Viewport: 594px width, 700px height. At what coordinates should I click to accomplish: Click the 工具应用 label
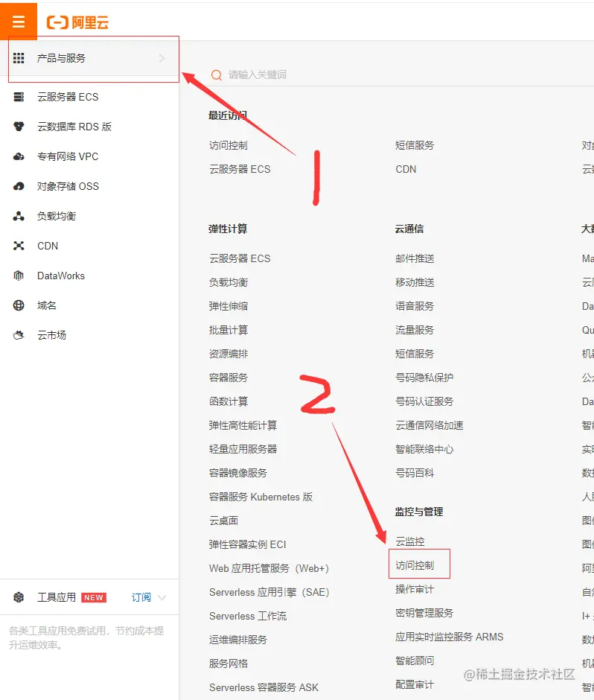tap(57, 597)
